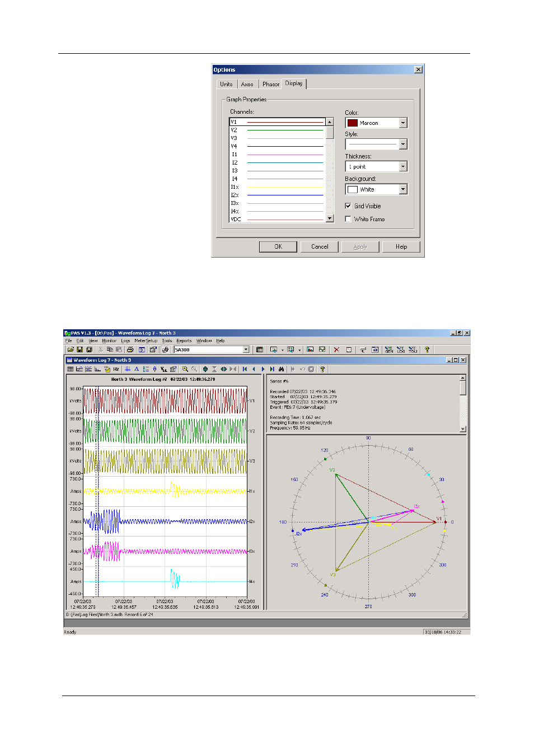The width and height of the screenshot is (534, 756).
Task: Click the red X delete toolbar icon
Action: point(336,349)
